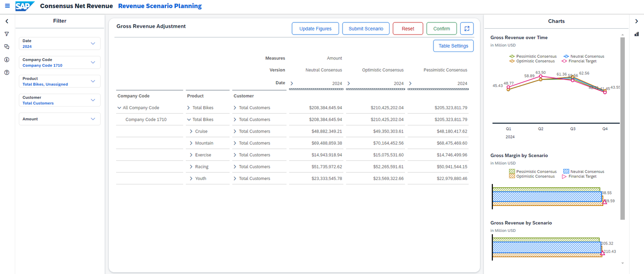Image resolution: width=644 pixels, height=274 pixels.
Task: Click the Pessimistic Consensus column header
Action: coord(445,70)
